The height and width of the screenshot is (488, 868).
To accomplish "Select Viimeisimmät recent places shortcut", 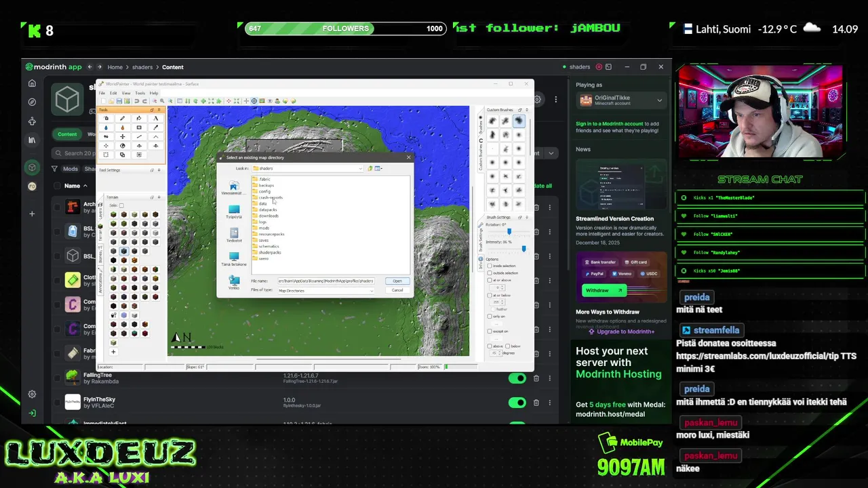I will [x=234, y=188].
